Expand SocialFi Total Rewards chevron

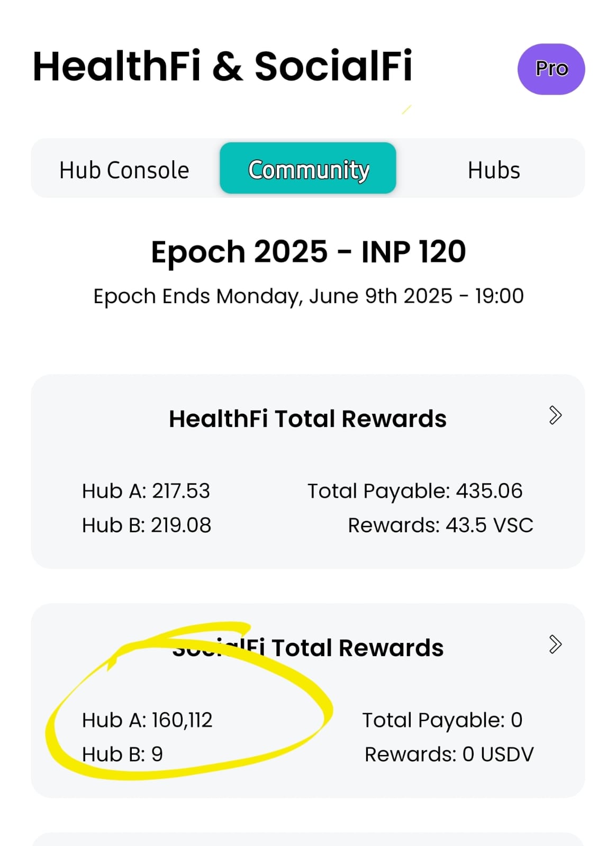pos(555,644)
